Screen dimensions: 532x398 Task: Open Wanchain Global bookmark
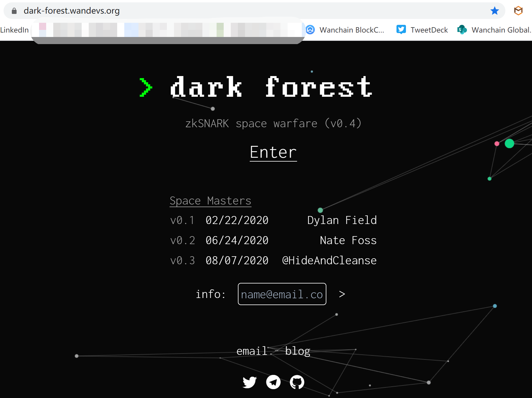pos(494,30)
